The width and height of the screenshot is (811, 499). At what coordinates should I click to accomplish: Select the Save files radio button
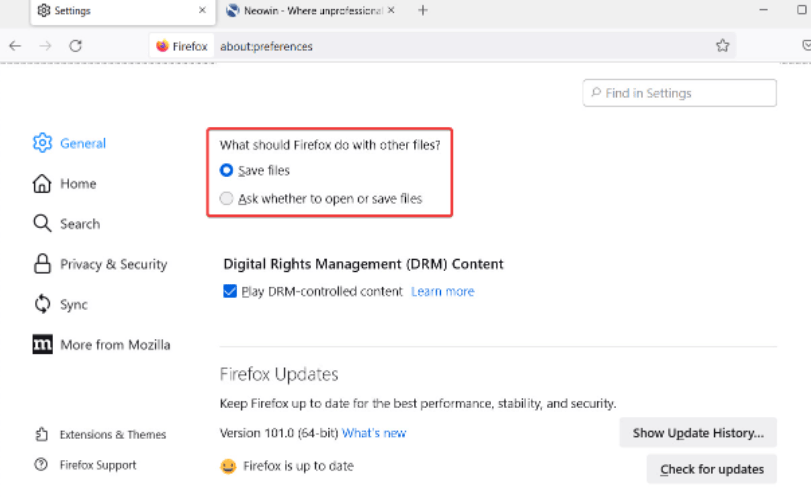click(227, 171)
